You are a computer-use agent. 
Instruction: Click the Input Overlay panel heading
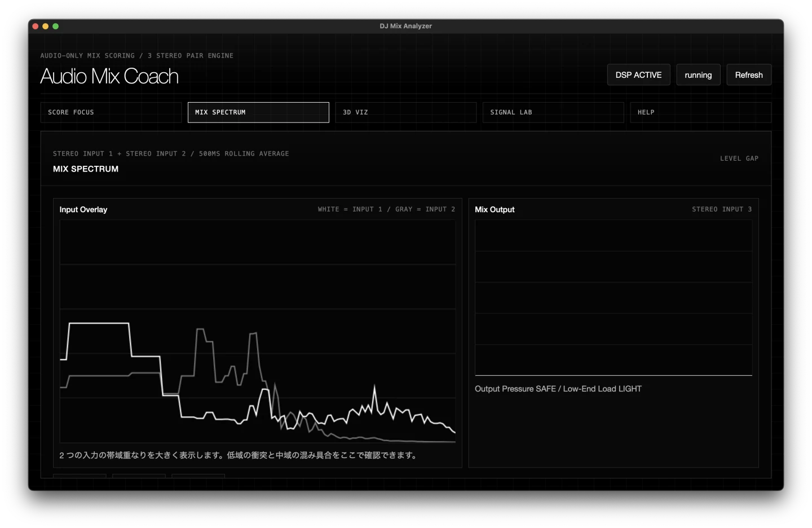click(x=83, y=209)
